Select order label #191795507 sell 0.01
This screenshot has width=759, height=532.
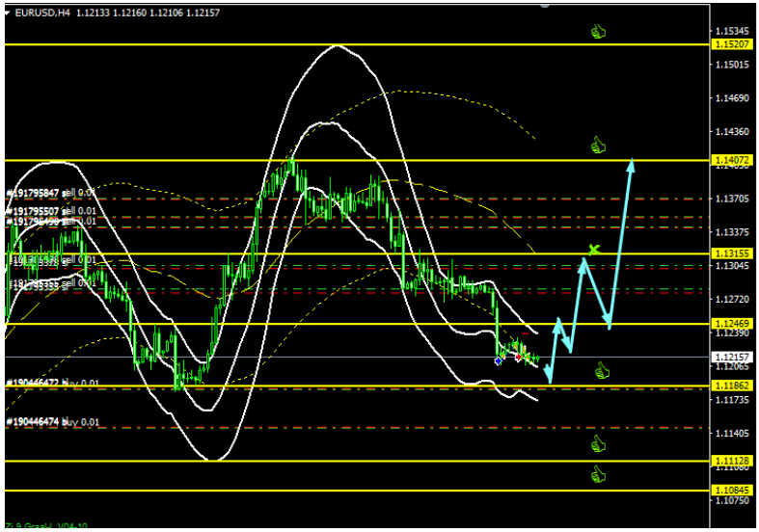coord(51,211)
